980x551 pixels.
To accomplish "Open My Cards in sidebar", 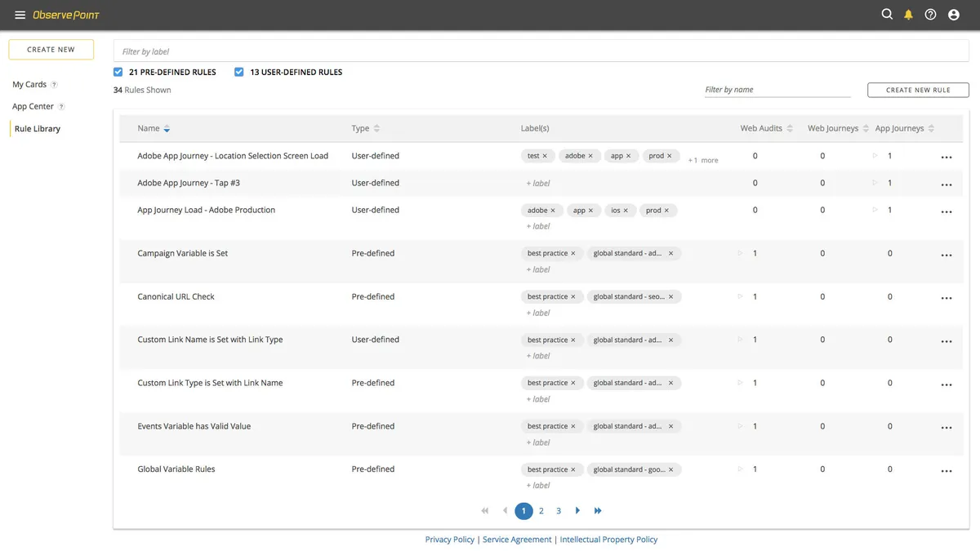I will 29,85.
